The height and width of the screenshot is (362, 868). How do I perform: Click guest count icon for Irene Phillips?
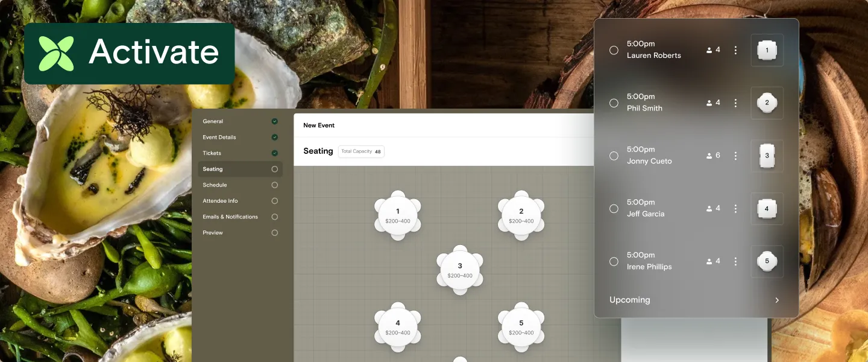click(709, 261)
